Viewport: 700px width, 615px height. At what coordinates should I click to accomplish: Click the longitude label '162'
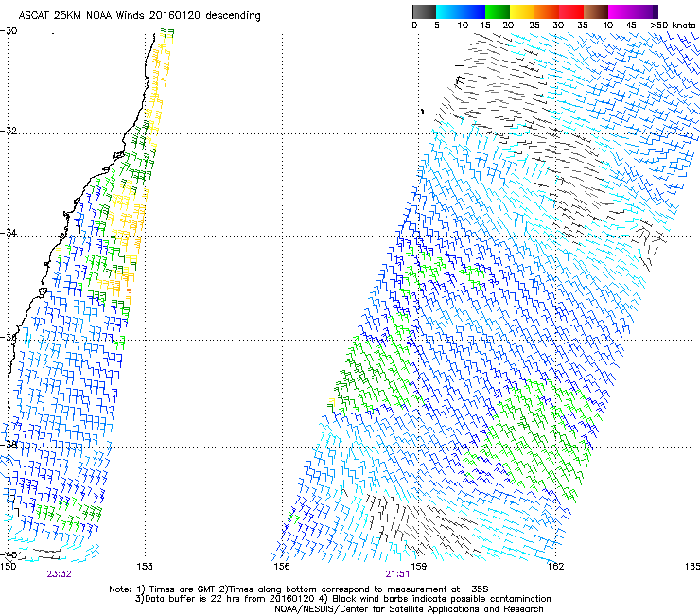coord(555,567)
